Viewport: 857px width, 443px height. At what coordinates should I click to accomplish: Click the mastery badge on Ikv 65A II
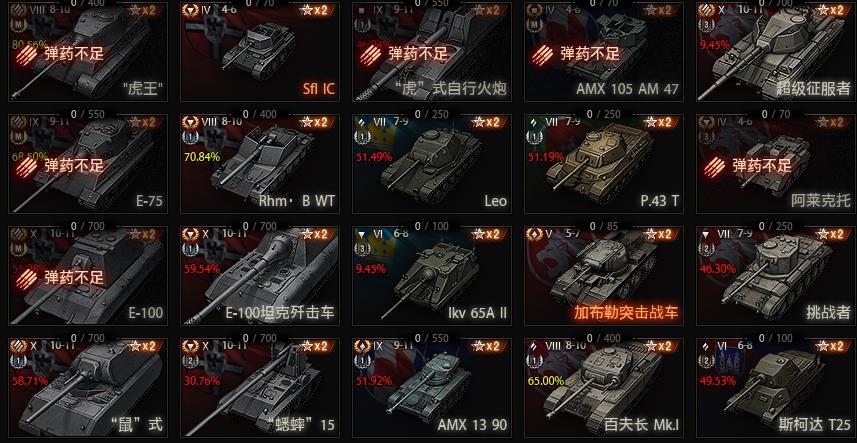pos(362,249)
